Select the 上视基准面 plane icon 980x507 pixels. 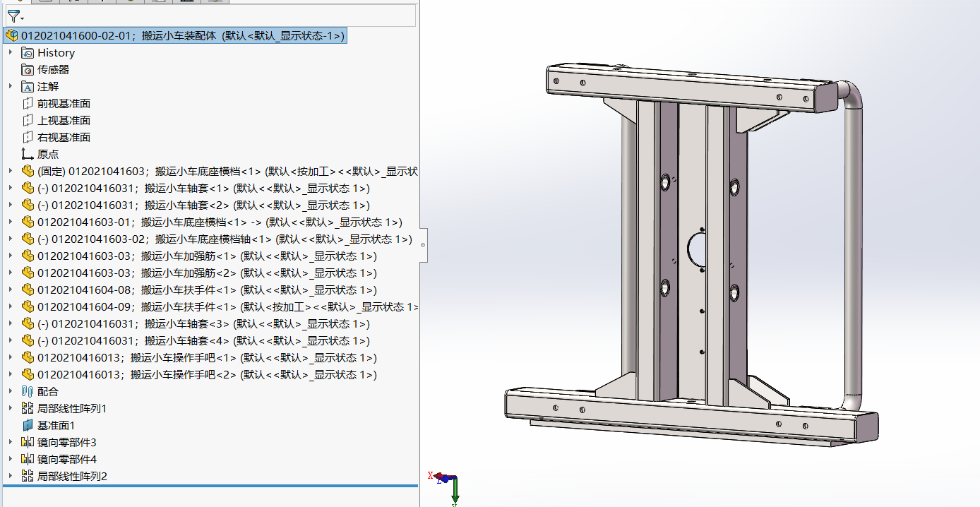click(x=28, y=121)
